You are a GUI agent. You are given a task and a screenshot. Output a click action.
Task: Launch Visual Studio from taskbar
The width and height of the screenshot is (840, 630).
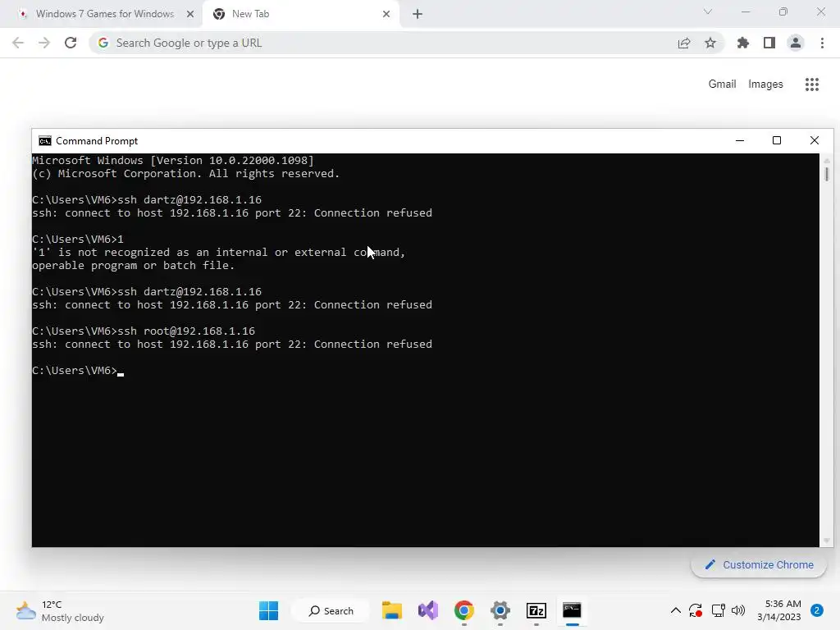tap(428, 610)
